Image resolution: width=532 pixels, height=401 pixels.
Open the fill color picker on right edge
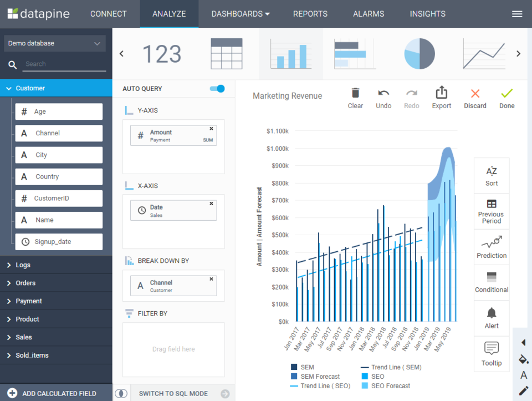coord(523,359)
